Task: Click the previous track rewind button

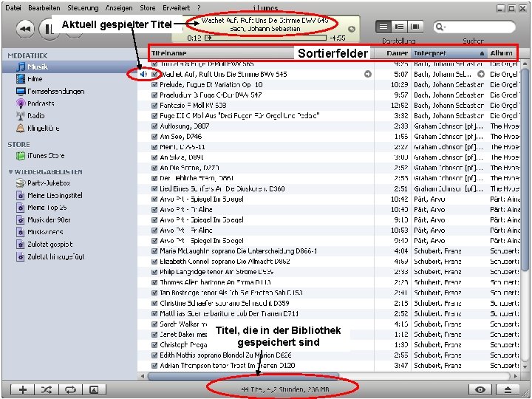Action: (25, 29)
